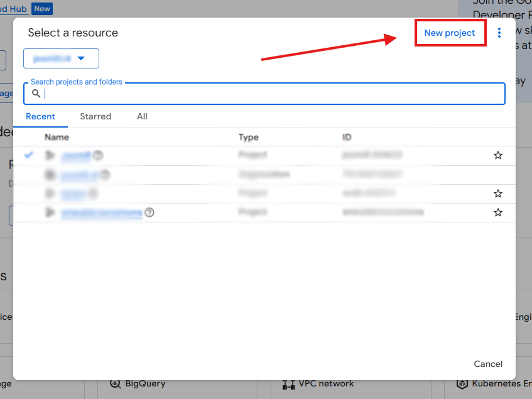The height and width of the screenshot is (399, 532).
Task: Focus the Search projects and folders field
Action: pos(264,94)
